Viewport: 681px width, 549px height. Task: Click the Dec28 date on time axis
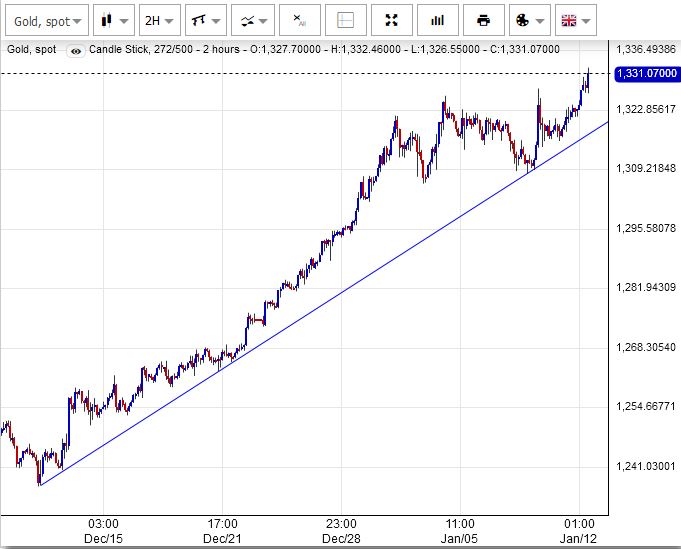coord(341,536)
